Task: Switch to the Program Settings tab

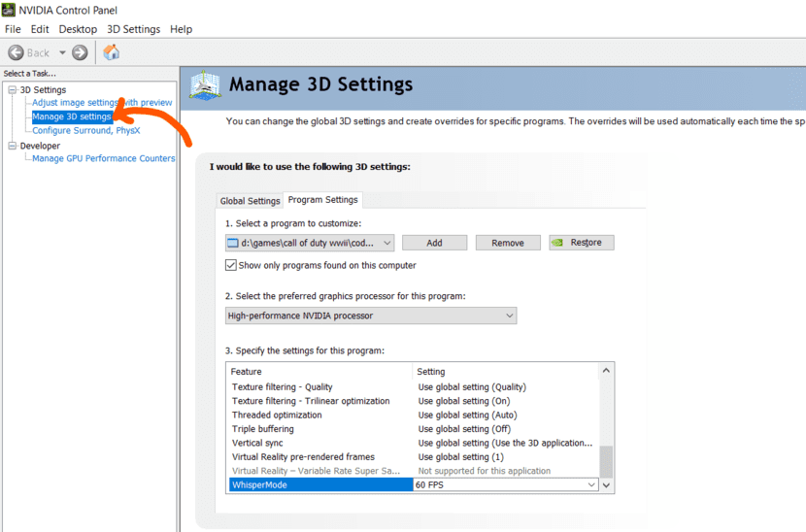Action: 322,199
